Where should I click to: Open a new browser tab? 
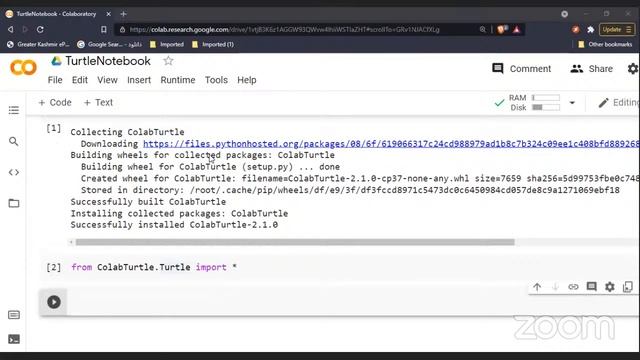coord(123,14)
